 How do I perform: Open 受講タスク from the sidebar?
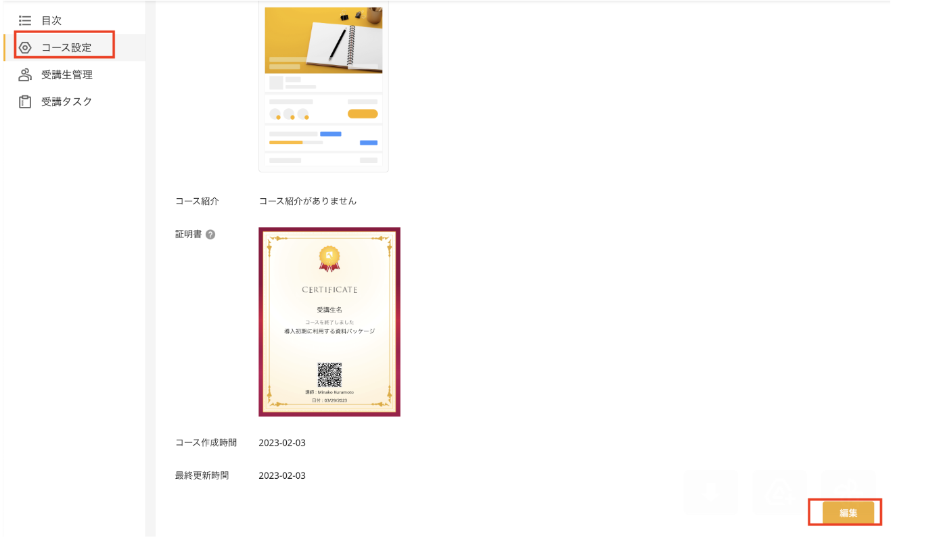point(74,102)
